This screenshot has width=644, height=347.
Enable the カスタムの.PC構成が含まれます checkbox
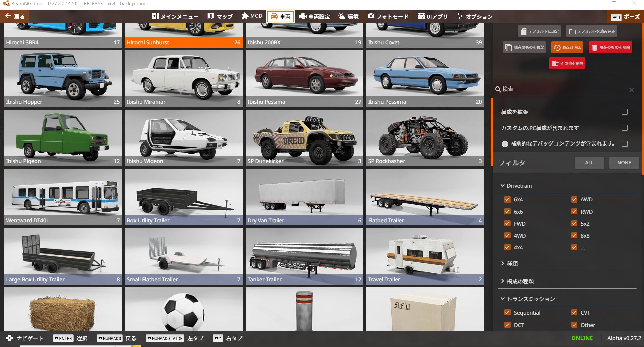pos(625,128)
